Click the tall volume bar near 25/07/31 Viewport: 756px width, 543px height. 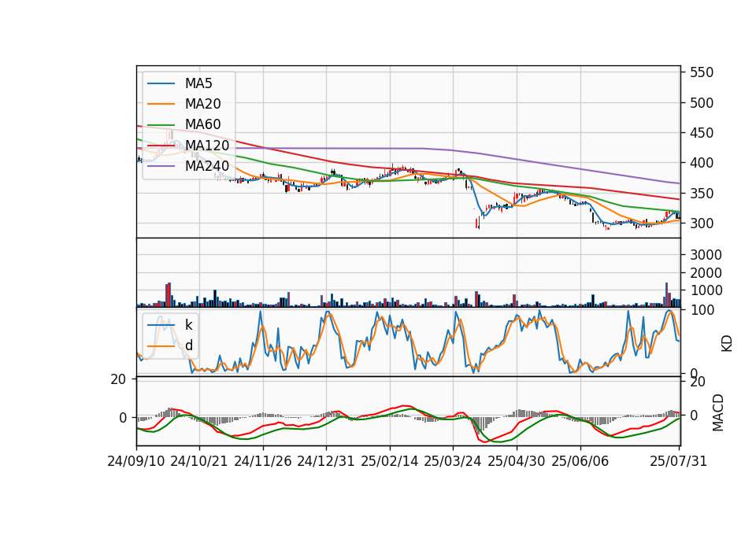click(x=667, y=295)
